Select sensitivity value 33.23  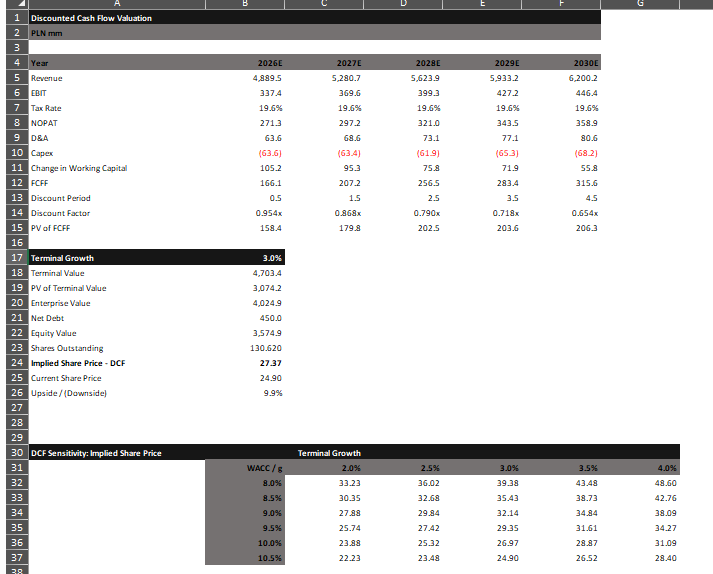pos(349,483)
